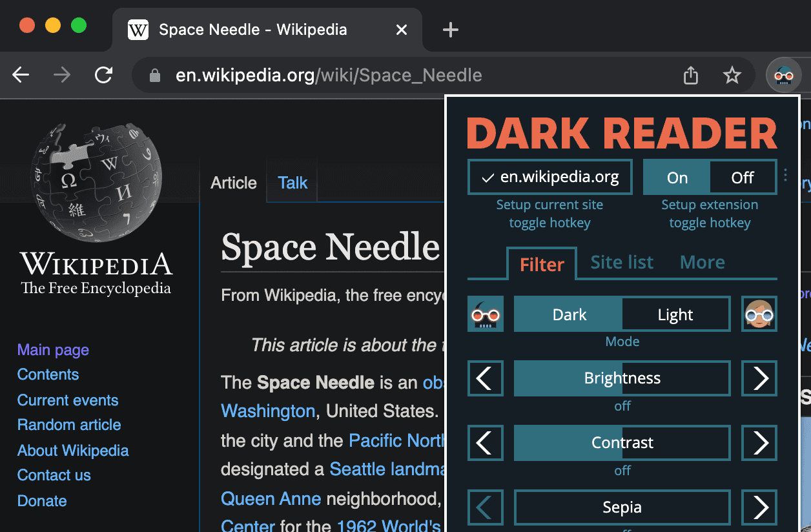This screenshot has width=811, height=532.
Task: Click the Brightness slider bar
Action: click(x=622, y=378)
